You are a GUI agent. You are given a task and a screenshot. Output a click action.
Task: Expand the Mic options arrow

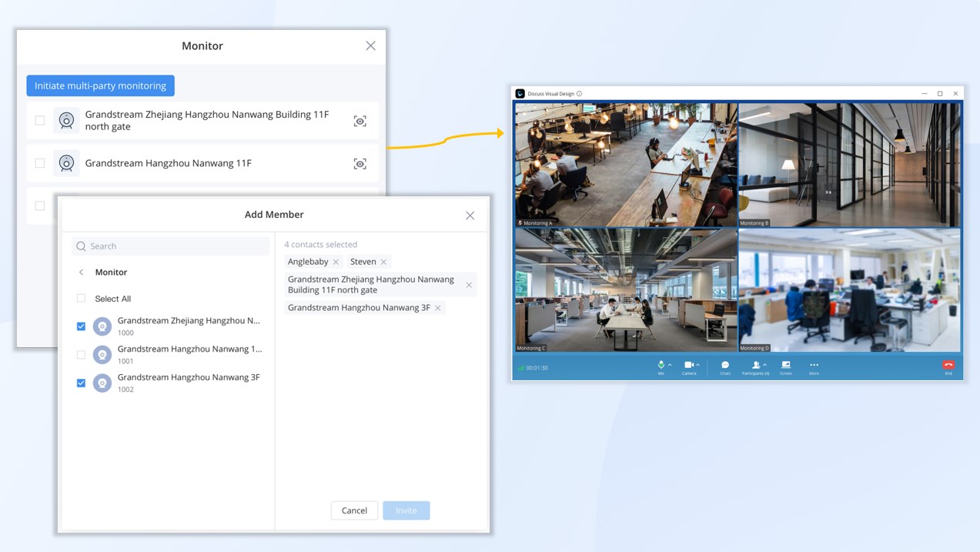[x=670, y=365]
